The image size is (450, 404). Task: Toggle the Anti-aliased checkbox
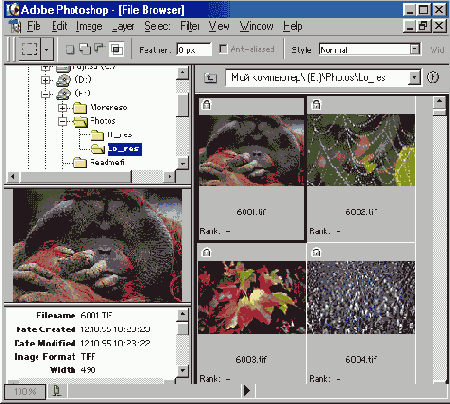pyautogui.click(x=223, y=49)
